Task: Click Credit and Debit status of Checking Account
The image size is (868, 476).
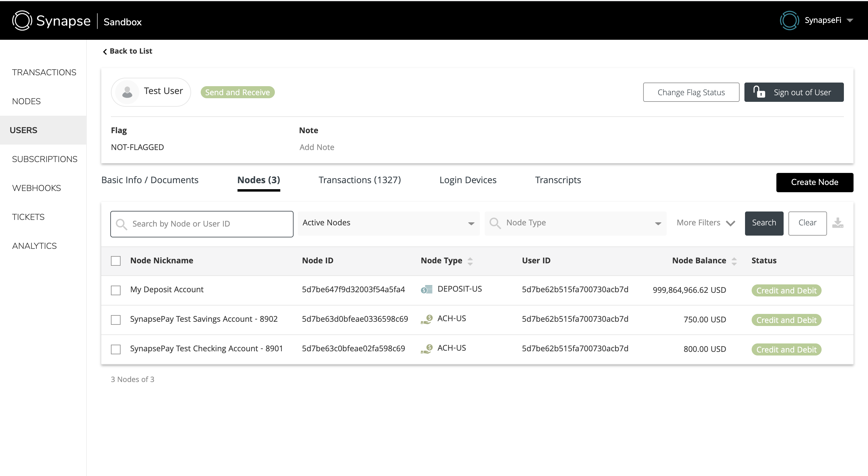Action: point(786,349)
